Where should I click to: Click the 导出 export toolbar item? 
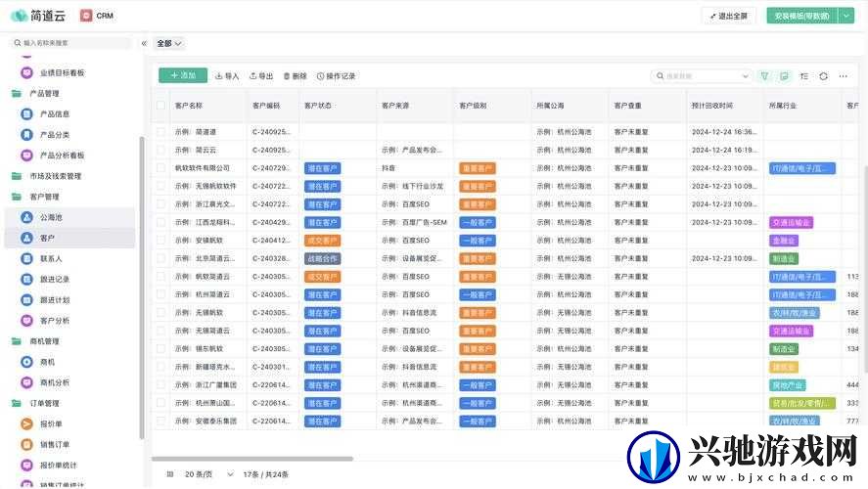261,75
